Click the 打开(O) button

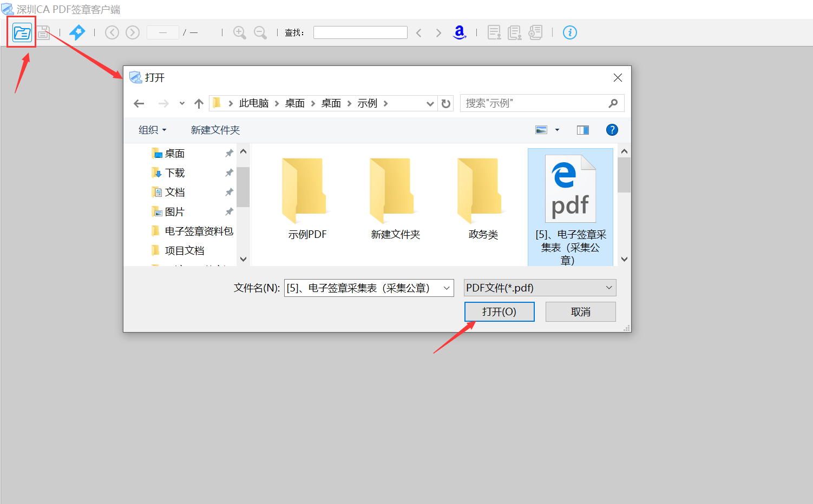[x=499, y=312]
